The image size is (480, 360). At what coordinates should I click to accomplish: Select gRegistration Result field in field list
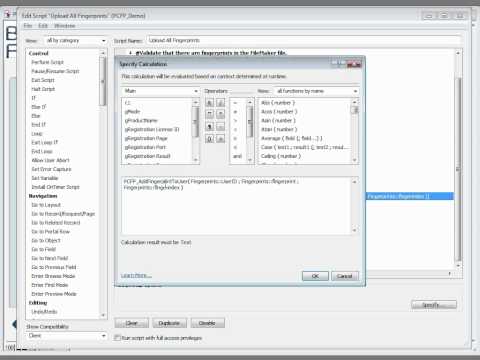click(x=147, y=156)
